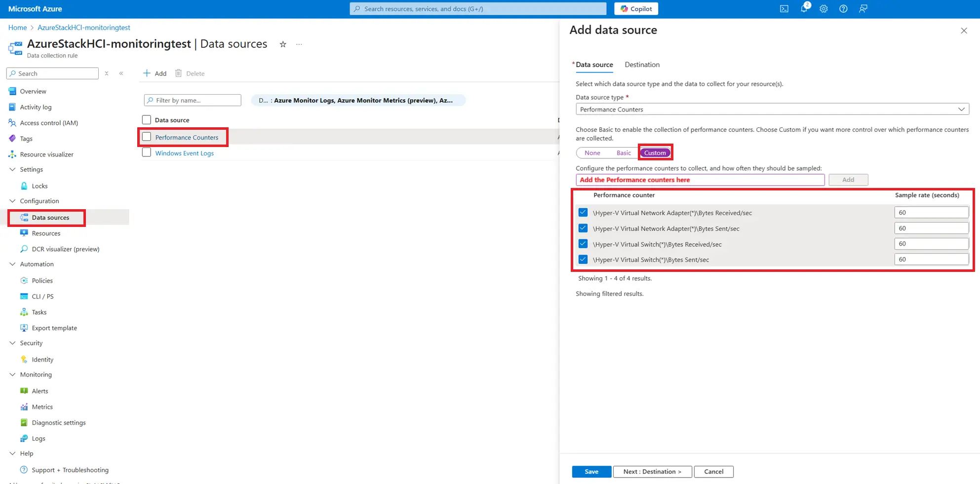The width and height of the screenshot is (980, 484).
Task: Click Next : Destination button
Action: tap(652, 472)
